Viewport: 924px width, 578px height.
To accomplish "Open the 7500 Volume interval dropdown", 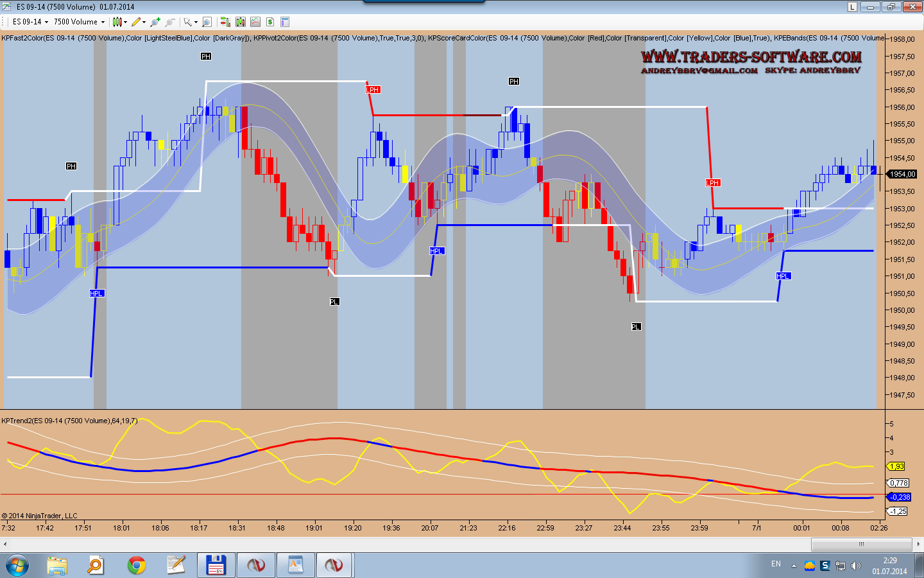I will [79, 22].
